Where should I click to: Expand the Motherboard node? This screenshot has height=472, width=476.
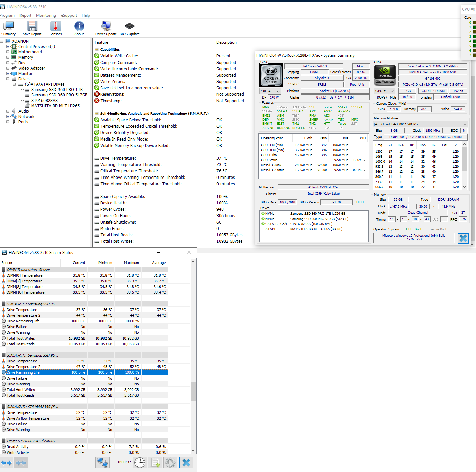point(8,52)
